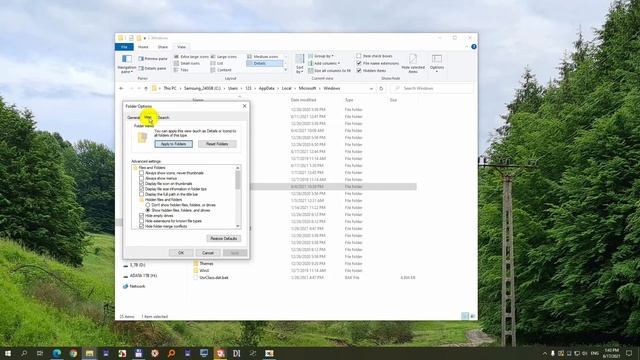The image size is (640, 360).
Task: Toggle the Preview pane in the ribbon
Action: (153, 59)
